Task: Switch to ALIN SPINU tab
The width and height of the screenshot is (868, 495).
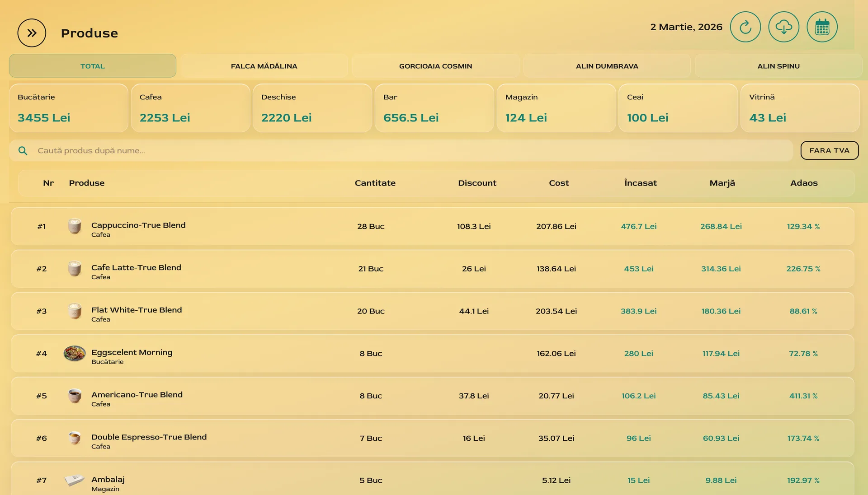Action: [778, 66]
